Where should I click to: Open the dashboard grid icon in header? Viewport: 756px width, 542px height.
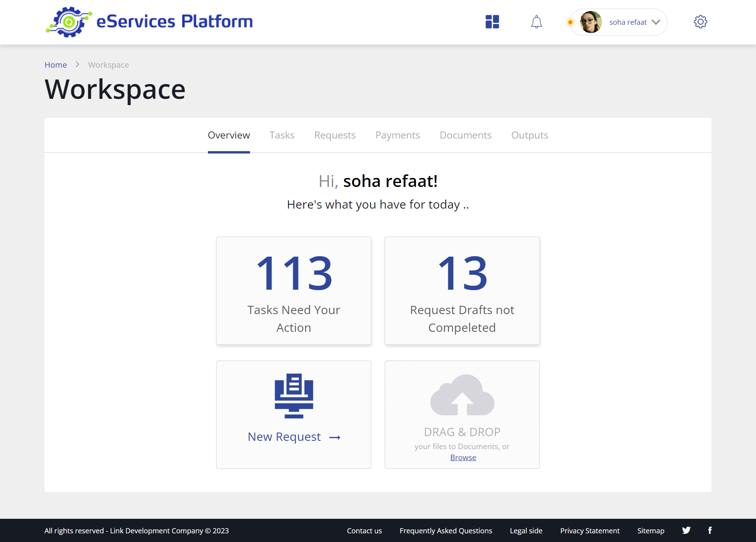coord(492,22)
